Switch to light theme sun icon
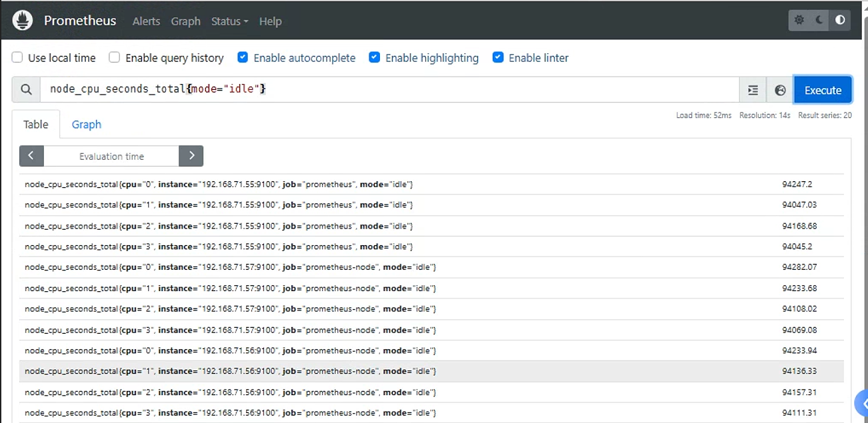The image size is (868, 423). [x=799, y=20]
